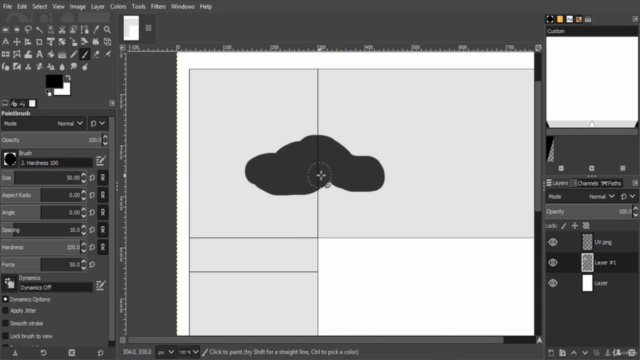Click the black foreground color swatch
640x360 pixels.
coord(54,81)
